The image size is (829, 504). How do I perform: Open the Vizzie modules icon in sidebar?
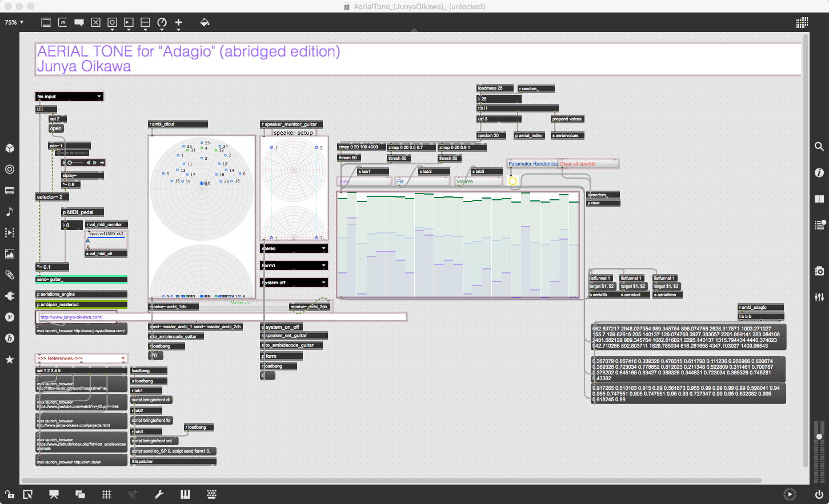[10, 317]
